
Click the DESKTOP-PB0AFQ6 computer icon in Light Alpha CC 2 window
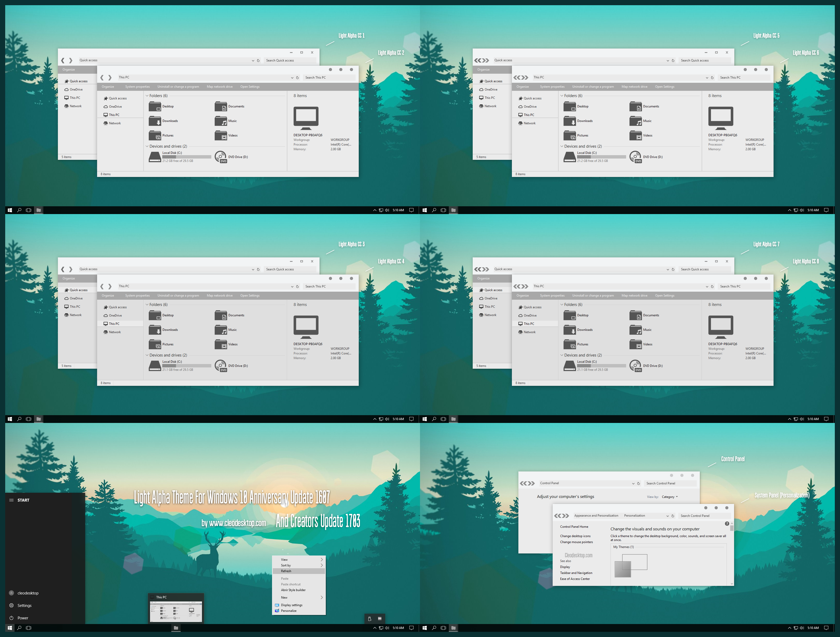pos(306,118)
